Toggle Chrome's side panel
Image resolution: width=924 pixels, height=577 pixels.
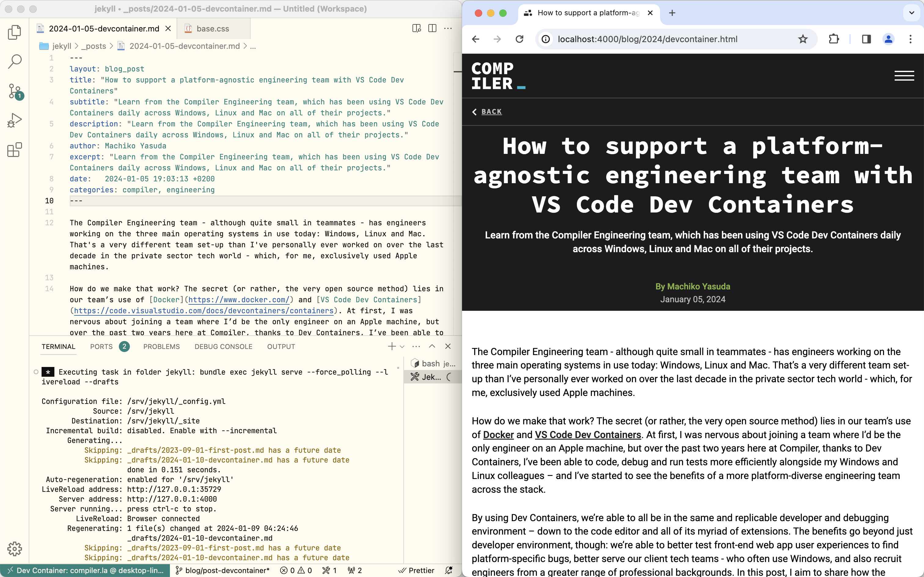pos(866,39)
